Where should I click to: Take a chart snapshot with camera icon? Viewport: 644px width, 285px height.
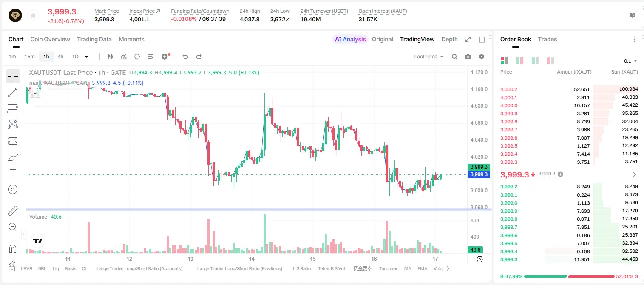tap(468, 57)
